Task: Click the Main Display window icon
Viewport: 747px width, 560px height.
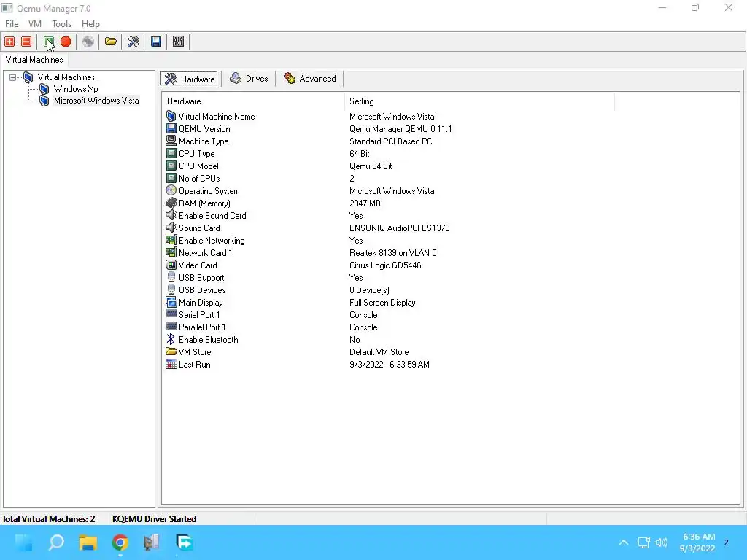Action: [x=171, y=302]
